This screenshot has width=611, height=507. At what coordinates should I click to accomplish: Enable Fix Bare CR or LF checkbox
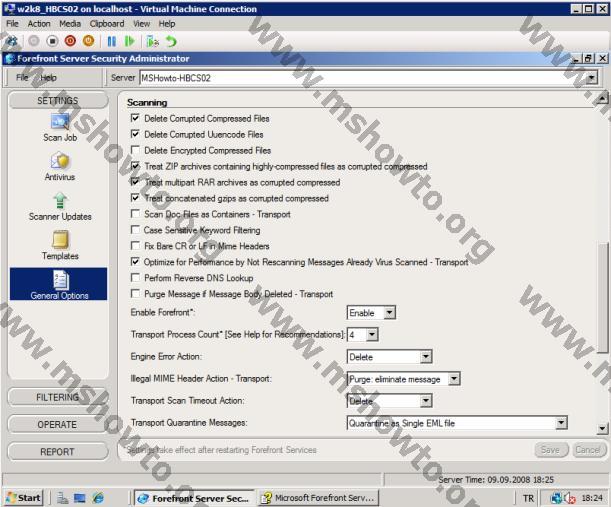[135, 246]
